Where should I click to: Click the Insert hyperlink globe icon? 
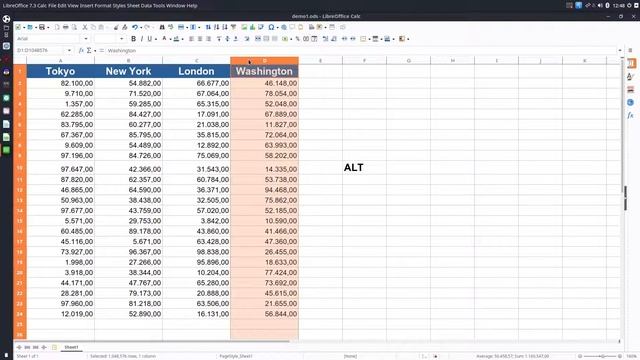[x=284, y=27]
